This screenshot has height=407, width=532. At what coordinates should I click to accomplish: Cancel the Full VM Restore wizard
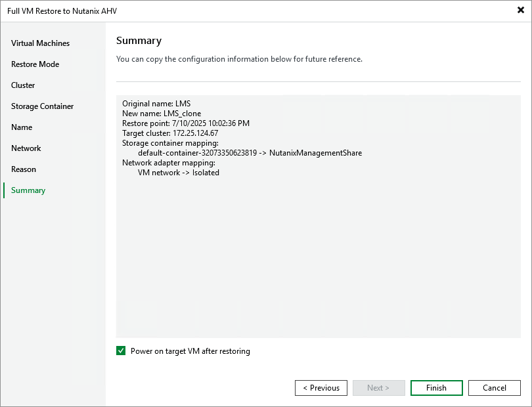pyautogui.click(x=494, y=387)
